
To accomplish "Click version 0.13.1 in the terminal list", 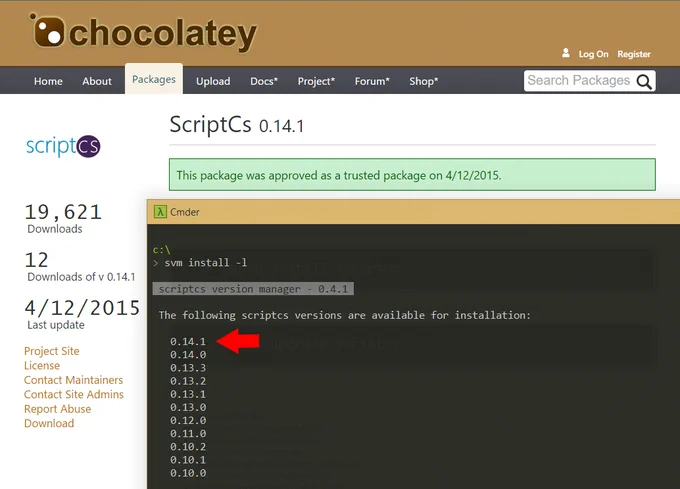I will click(x=188, y=394).
